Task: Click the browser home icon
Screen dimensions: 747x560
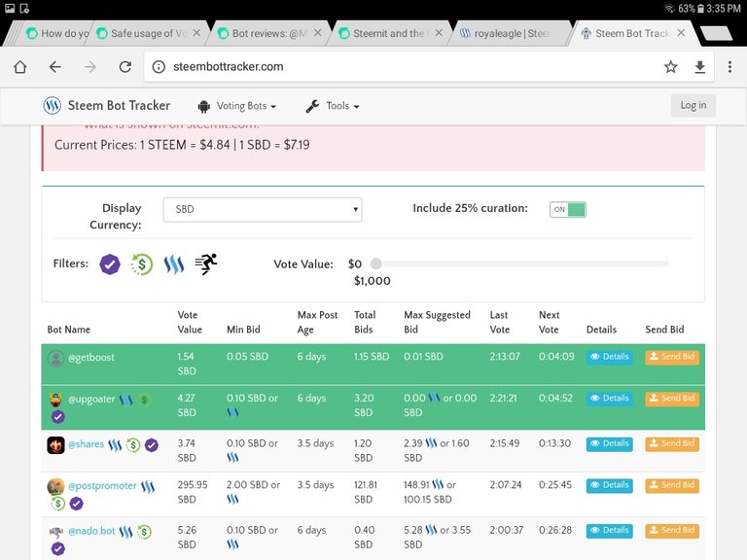Action: pyautogui.click(x=19, y=67)
